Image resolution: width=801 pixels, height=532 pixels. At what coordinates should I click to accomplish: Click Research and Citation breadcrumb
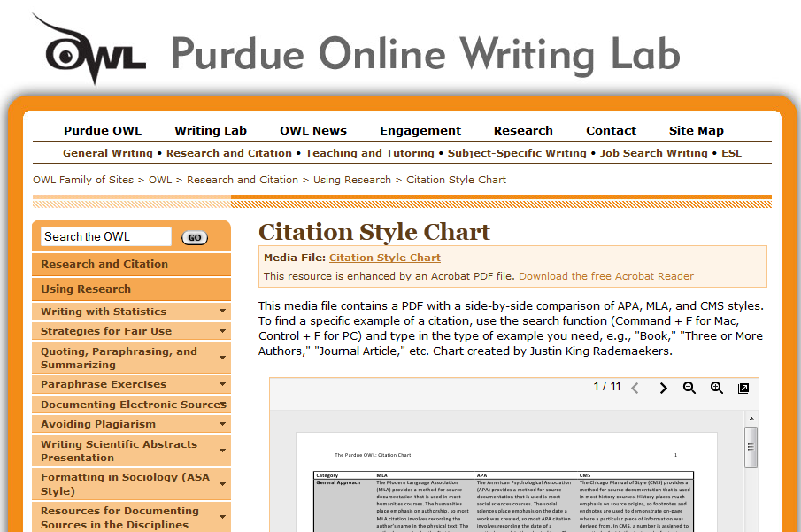tap(243, 180)
